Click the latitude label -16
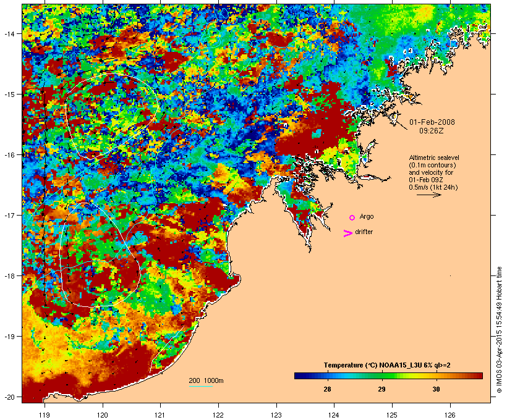Image resolution: width=507 pixels, height=420 pixels. click(9, 155)
